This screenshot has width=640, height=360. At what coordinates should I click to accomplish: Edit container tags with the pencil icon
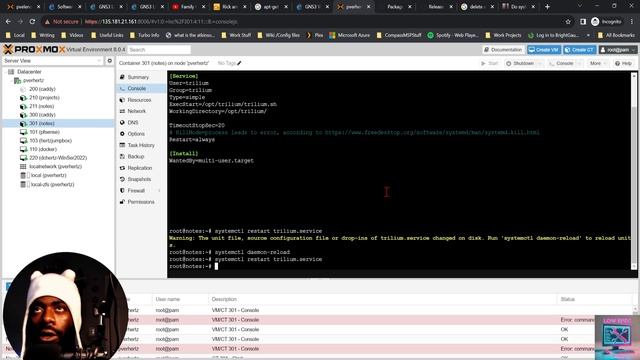[x=239, y=63]
